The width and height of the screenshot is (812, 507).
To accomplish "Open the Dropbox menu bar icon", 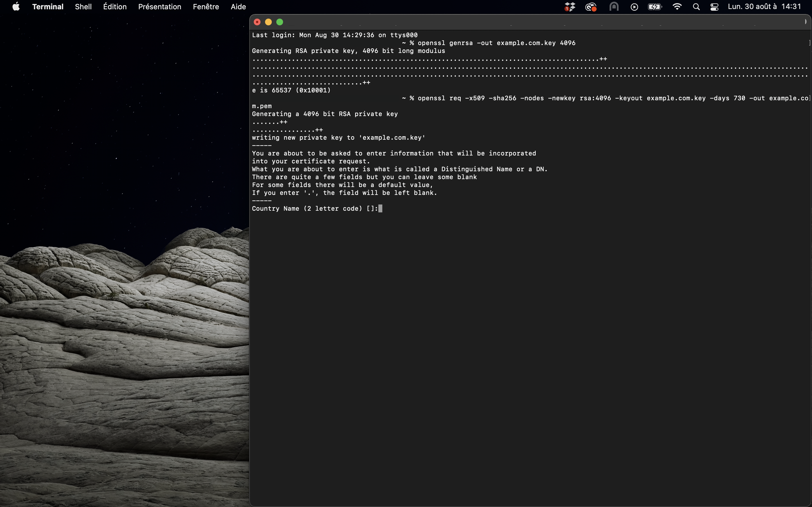I will pyautogui.click(x=570, y=7).
